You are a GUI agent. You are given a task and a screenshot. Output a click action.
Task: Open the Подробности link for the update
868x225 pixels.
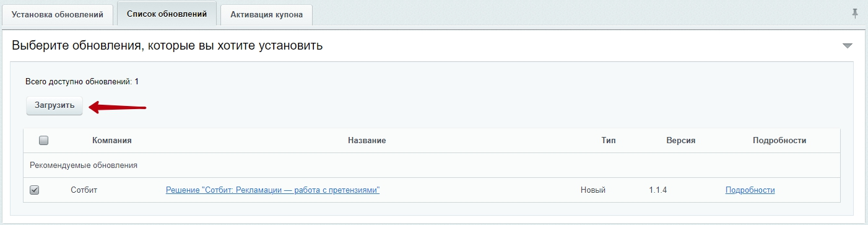tap(750, 190)
